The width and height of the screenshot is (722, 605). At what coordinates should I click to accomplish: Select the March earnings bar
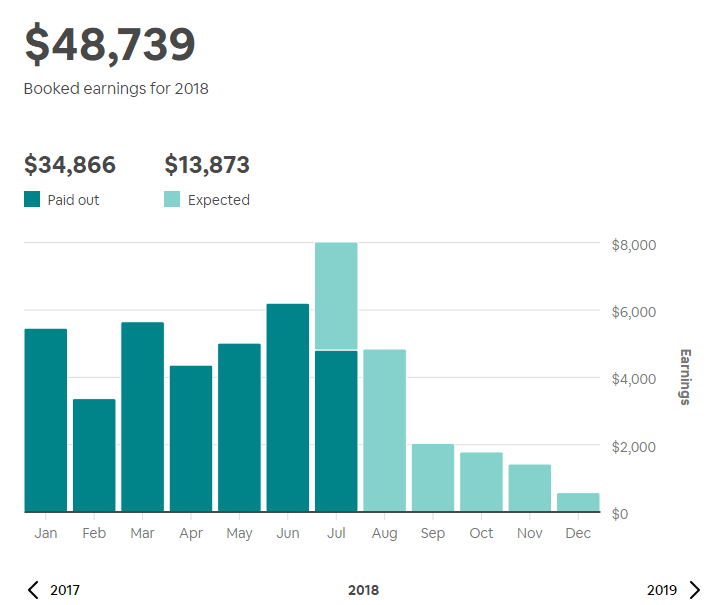[142, 417]
